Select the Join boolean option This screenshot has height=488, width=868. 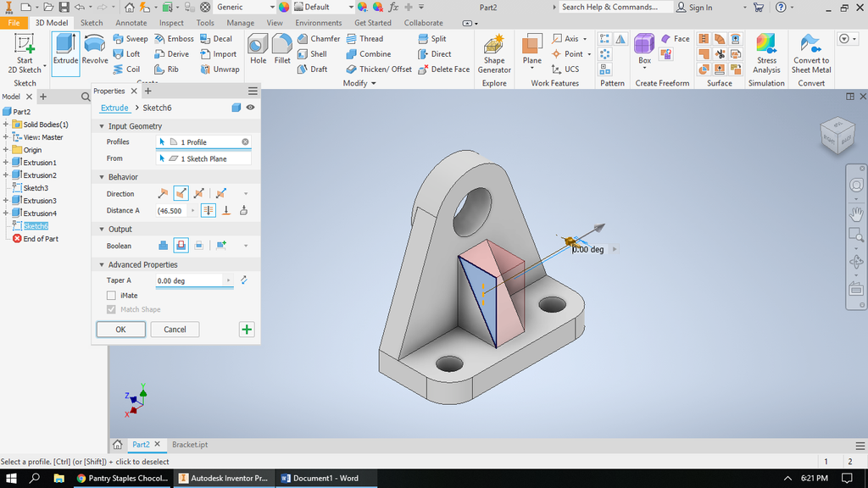pyautogui.click(x=163, y=246)
